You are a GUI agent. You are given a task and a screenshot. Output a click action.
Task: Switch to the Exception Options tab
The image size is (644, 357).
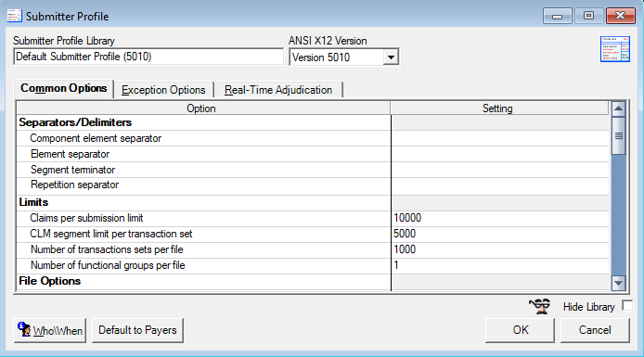[x=163, y=90]
